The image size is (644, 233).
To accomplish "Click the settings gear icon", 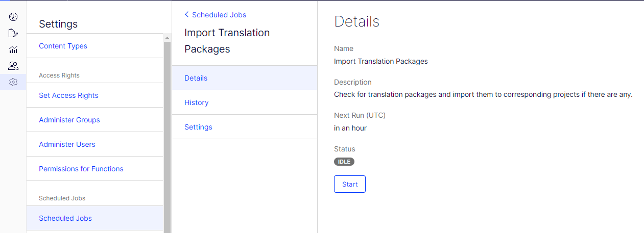I will click(13, 82).
